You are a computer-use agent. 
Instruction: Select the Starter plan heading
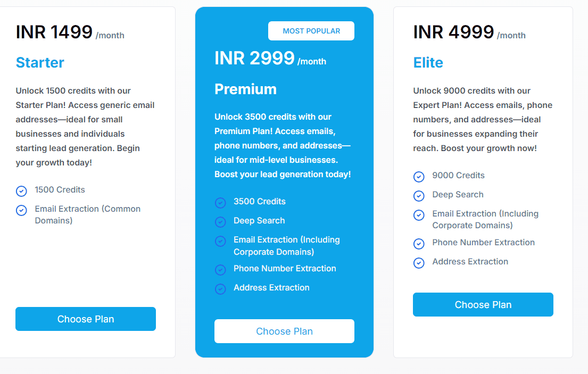40,63
